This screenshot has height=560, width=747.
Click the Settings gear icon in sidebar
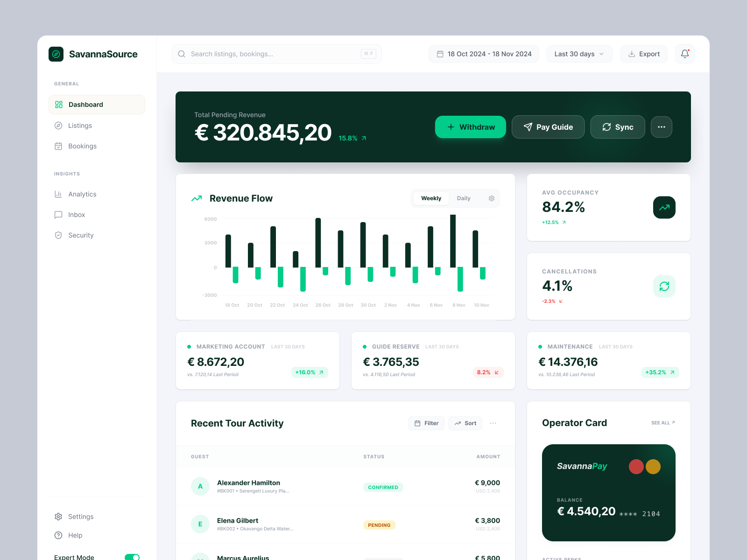coord(58,517)
